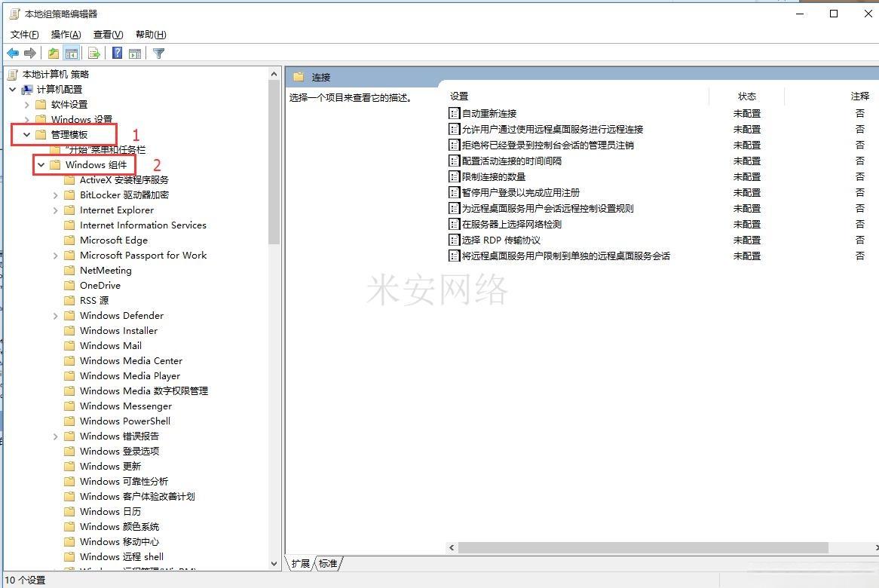Expand the Windows 错误报告 node
Screen dimensions: 879x588
(x=55, y=436)
